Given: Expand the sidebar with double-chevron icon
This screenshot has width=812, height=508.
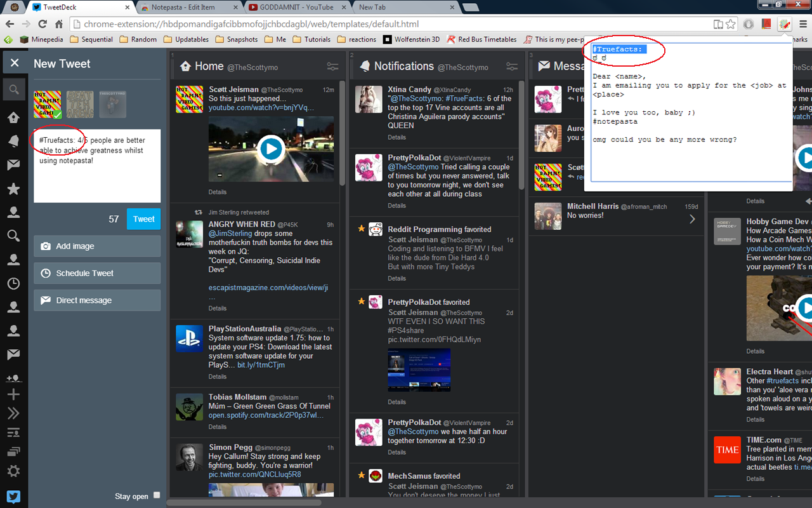Looking at the screenshot, I should (13, 414).
